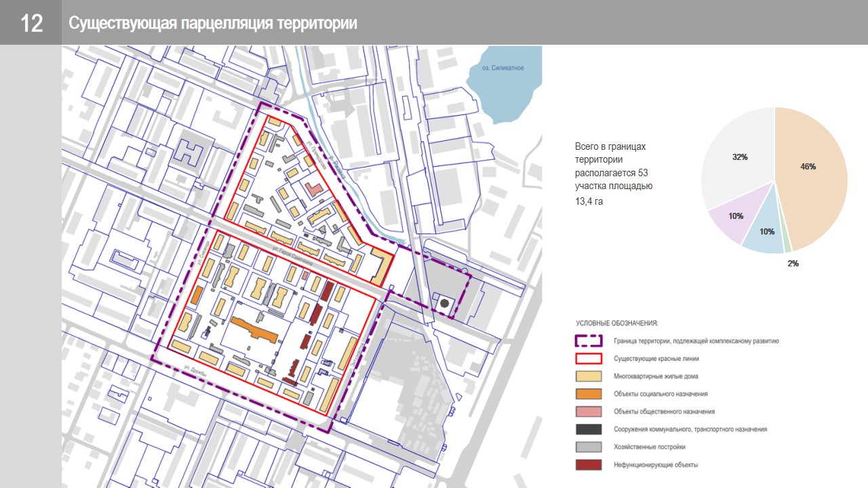
Task: Click the H-shaped building on the map
Action: click(x=188, y=152)
